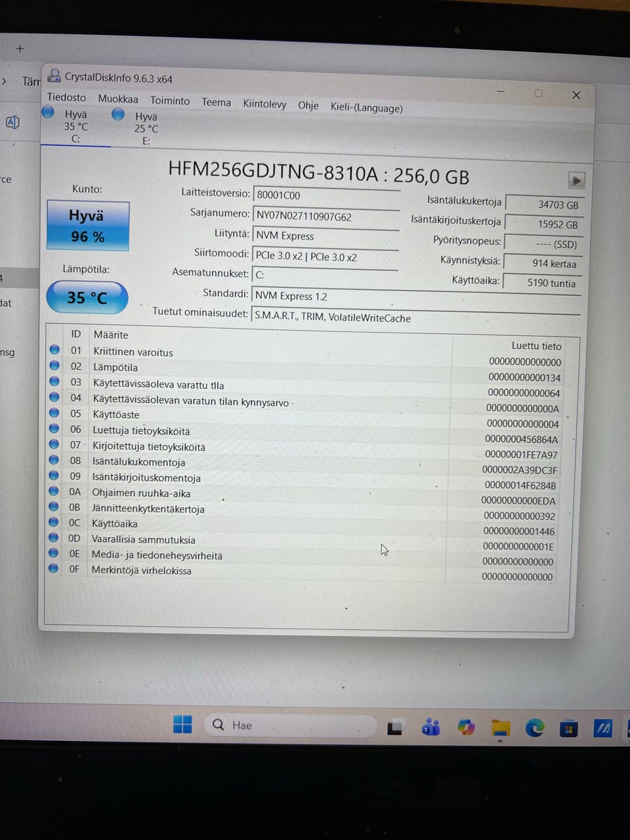Open File Explorer from the taskbar
The width and height of the screenshot is (630, 840).
tap(501, 728)
